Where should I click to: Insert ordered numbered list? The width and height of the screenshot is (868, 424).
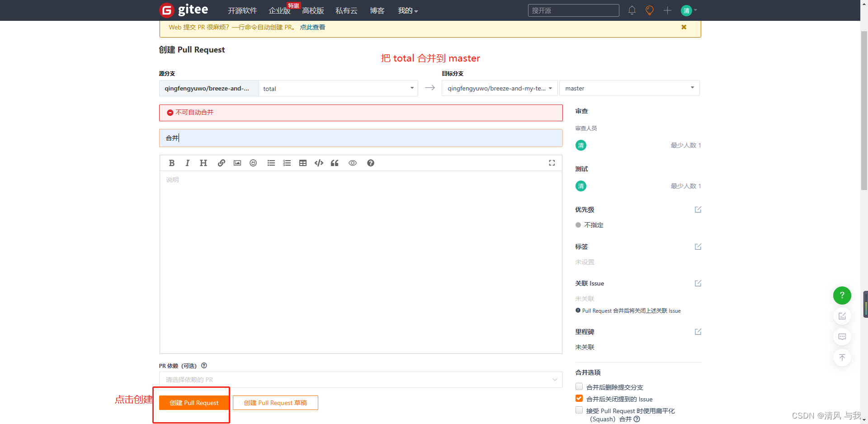click(x=287, y=163)
